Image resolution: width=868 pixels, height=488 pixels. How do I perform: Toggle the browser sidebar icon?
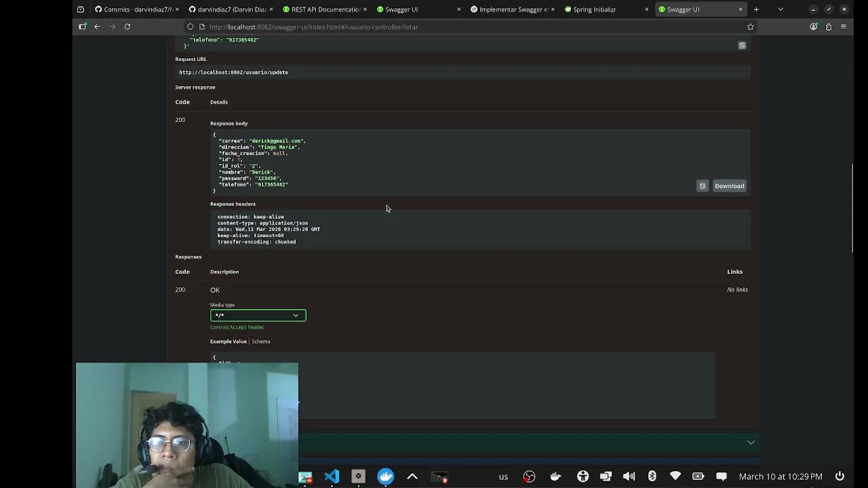coord(83,26)
